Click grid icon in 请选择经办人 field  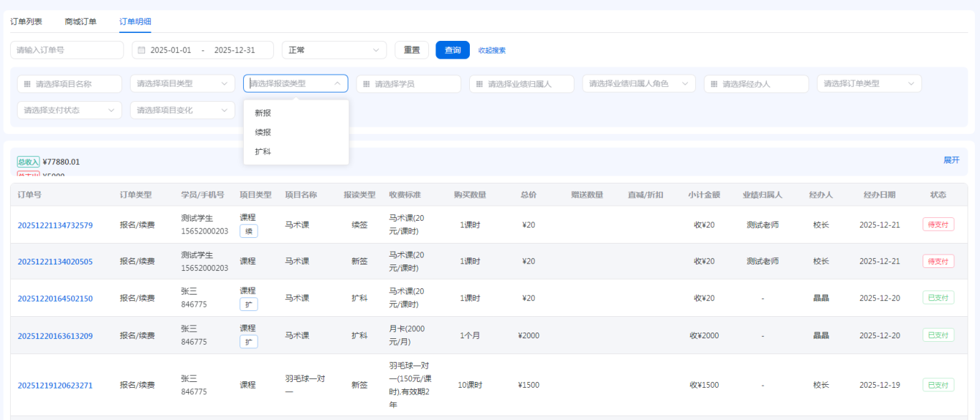tap(714, 84)
